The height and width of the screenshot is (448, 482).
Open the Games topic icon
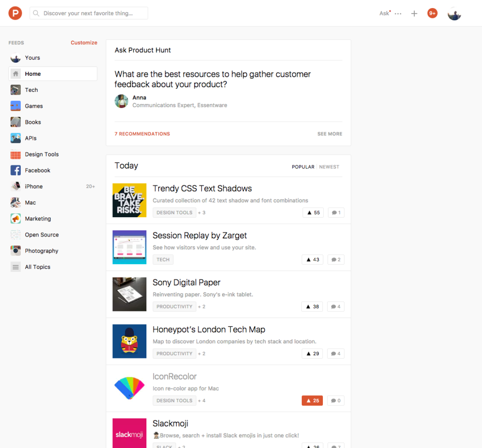(x=16, y=106)
